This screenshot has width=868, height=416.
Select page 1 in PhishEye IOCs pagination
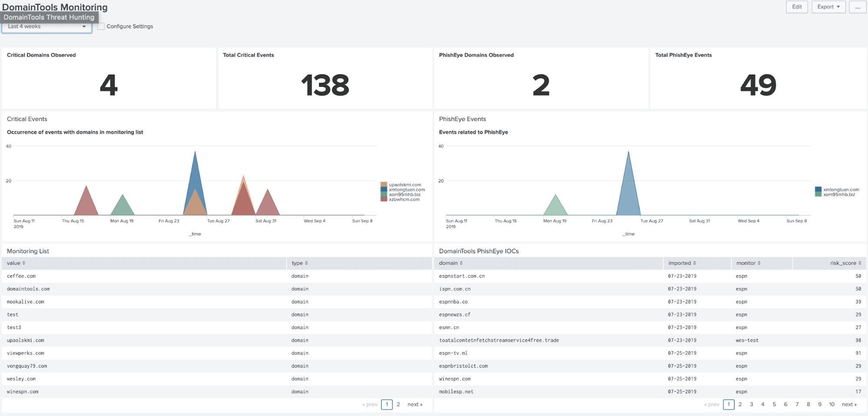click(729, 404)
